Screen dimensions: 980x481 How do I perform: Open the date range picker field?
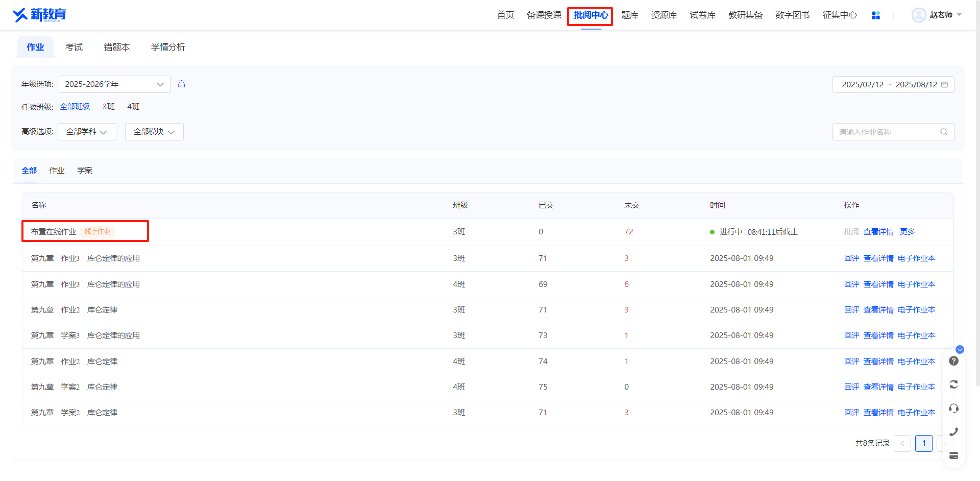(893, 85)
